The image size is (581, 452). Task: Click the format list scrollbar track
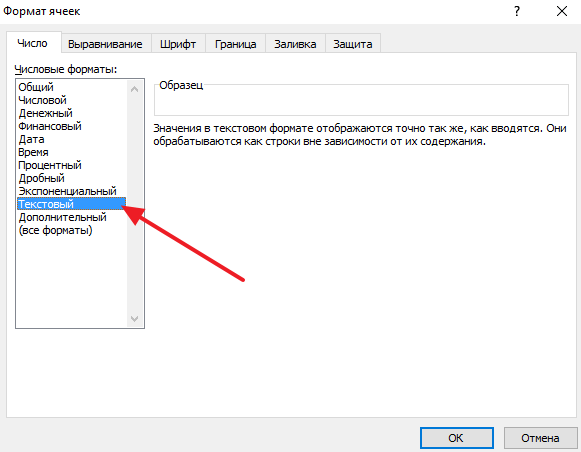tap(135, 204)
